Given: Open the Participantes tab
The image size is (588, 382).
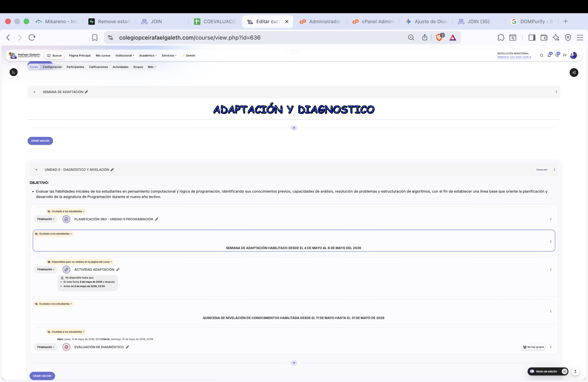Looking at the screenshot, I should click(x=75, y=67).
